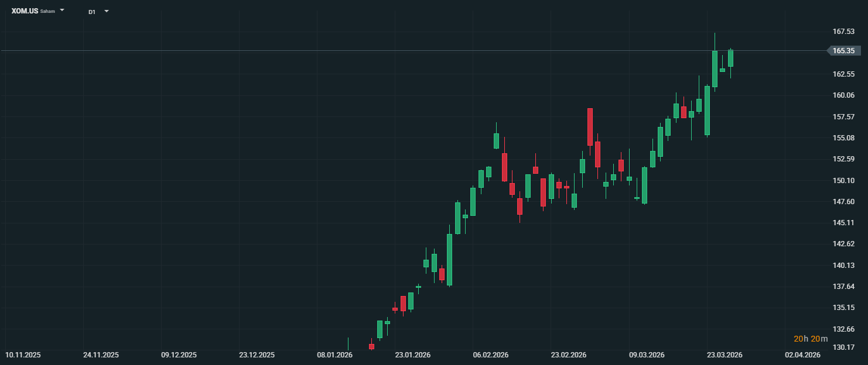868x365 pixels.
Task: Click the rightmost green candle on chart
Action: (x=730, y=58)
